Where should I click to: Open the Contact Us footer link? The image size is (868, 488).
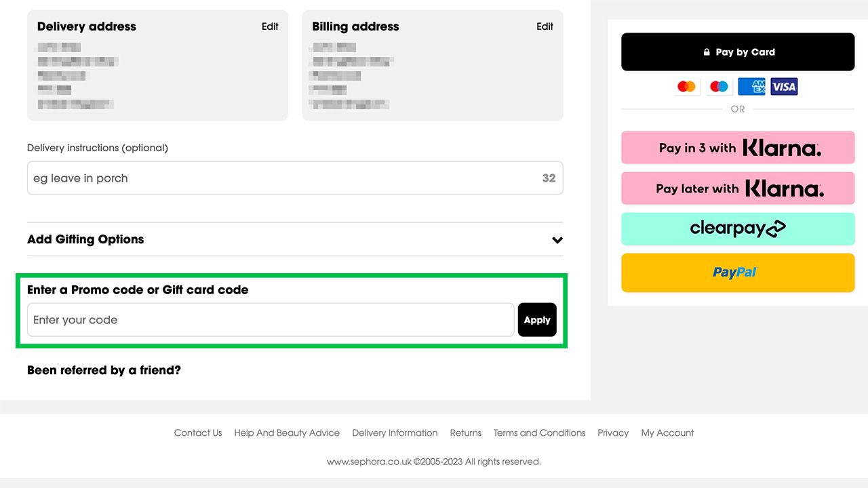point(198,432)
